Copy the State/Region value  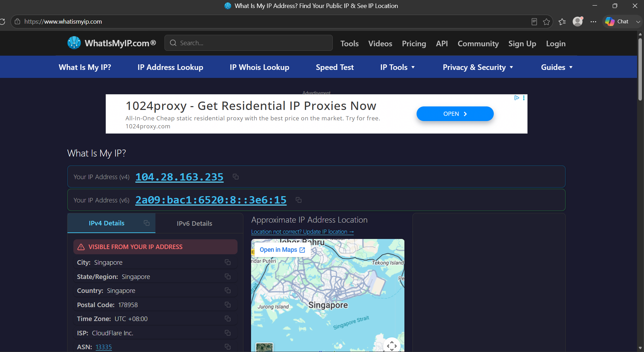coord(228,277)
